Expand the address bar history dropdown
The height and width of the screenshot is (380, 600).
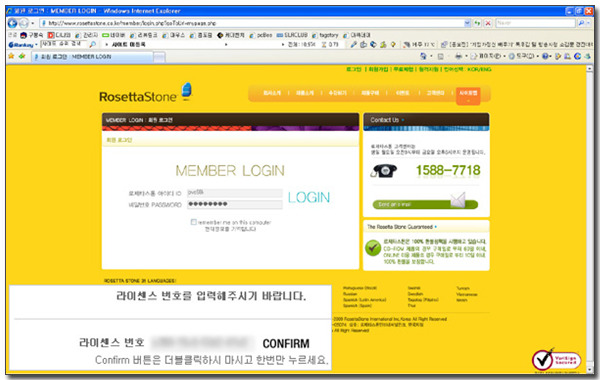point(467,23)
